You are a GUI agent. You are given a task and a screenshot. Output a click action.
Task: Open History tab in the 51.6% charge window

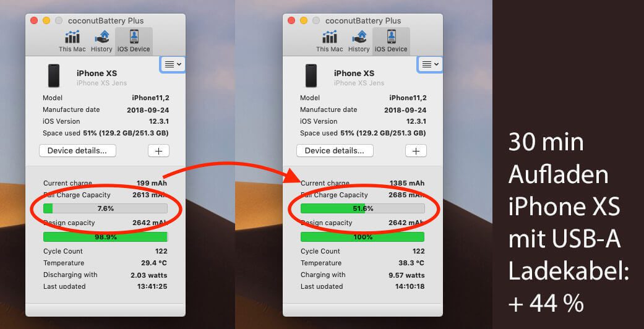(x=359, y=41)
